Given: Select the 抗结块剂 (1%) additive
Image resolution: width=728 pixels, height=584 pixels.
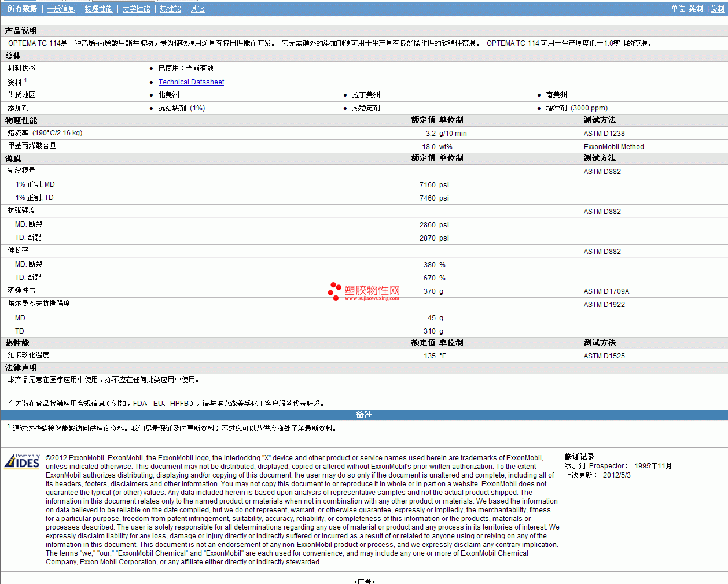Looking at the screenshot, I should tap(182, 108).
